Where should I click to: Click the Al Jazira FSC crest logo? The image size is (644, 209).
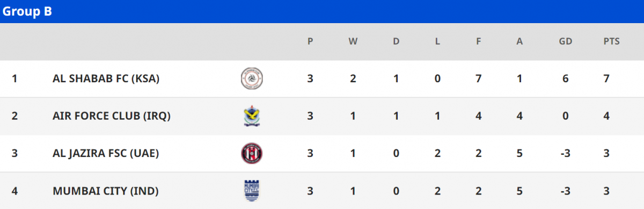tap(252, 153)
